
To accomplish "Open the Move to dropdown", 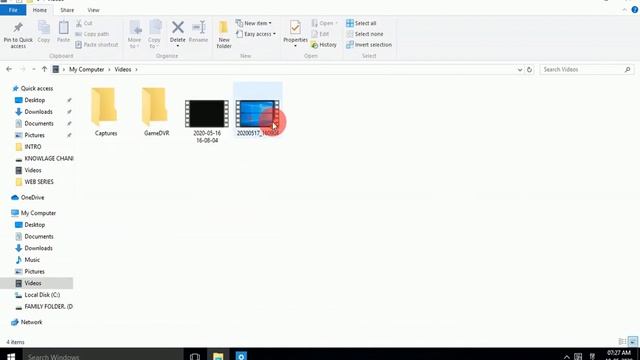I will [134, 34].
